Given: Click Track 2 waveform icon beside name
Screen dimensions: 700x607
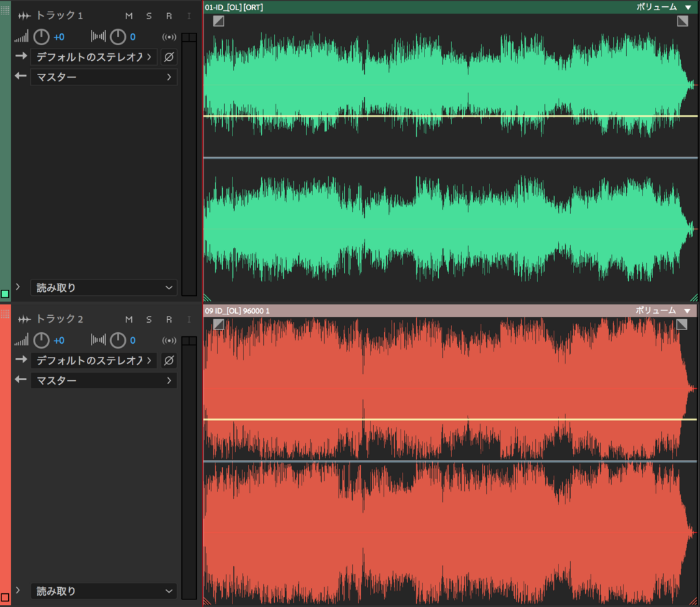Looking at the screenshot, I should tap(24, 320).
